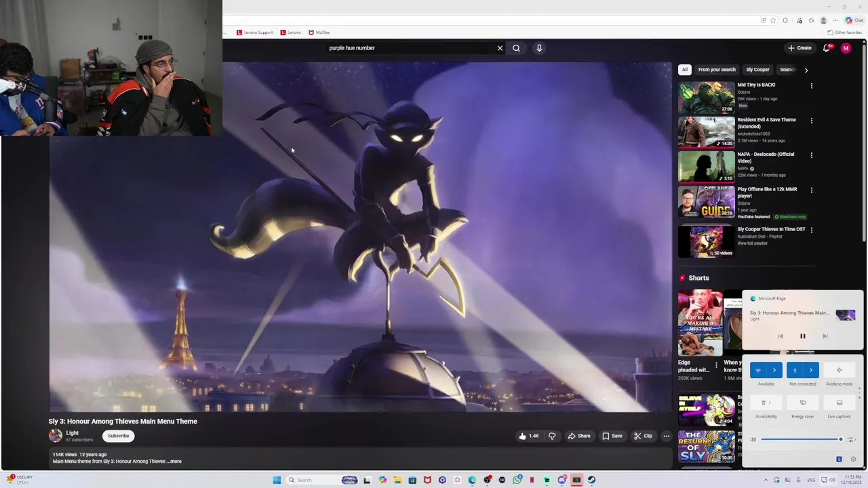Open Play Offlane like a 12k MMR thumbnail
868x488 pixels.
[706, 201]
